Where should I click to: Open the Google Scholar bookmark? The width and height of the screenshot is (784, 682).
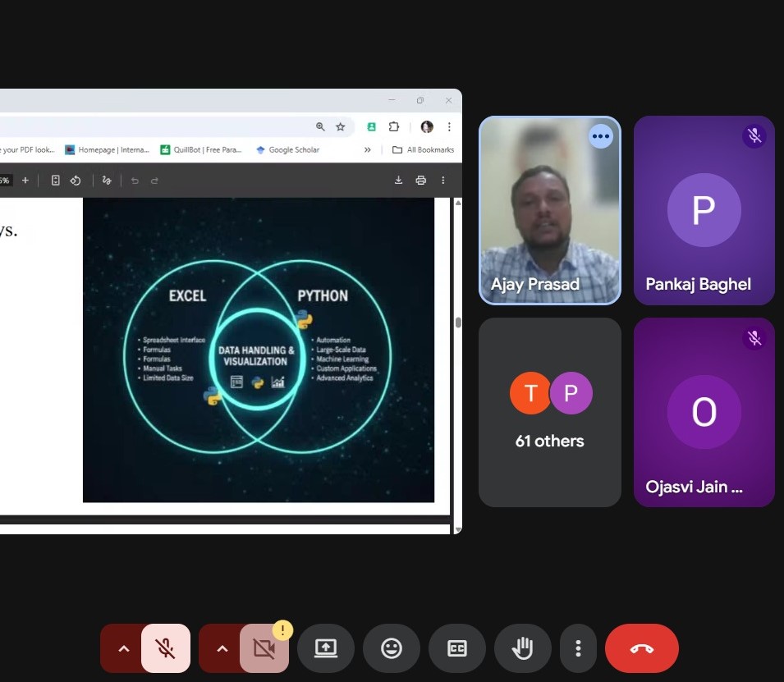coord(287,150)
